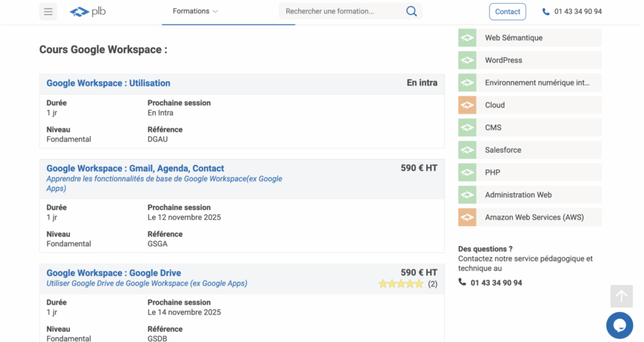Open the CMS category
This screenshot has height=342, width=644.
pos(530,127)
